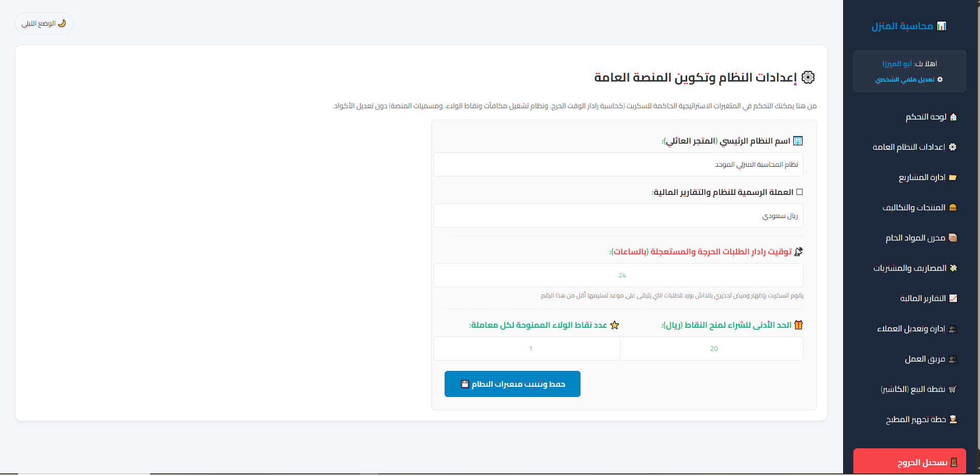Edit the radar hours field showing 24
The height and width of the screenshot is (476, 980).
coord(618,275)
